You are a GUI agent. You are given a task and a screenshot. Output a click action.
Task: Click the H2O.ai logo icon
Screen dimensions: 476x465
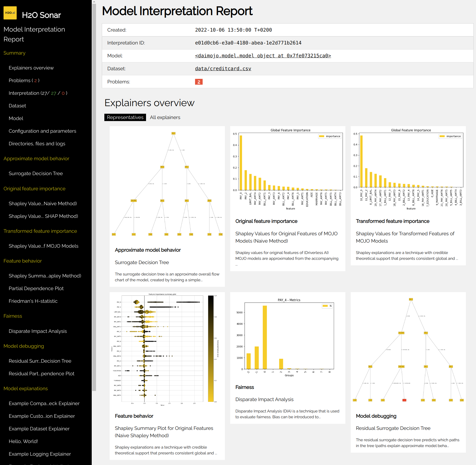10,13
